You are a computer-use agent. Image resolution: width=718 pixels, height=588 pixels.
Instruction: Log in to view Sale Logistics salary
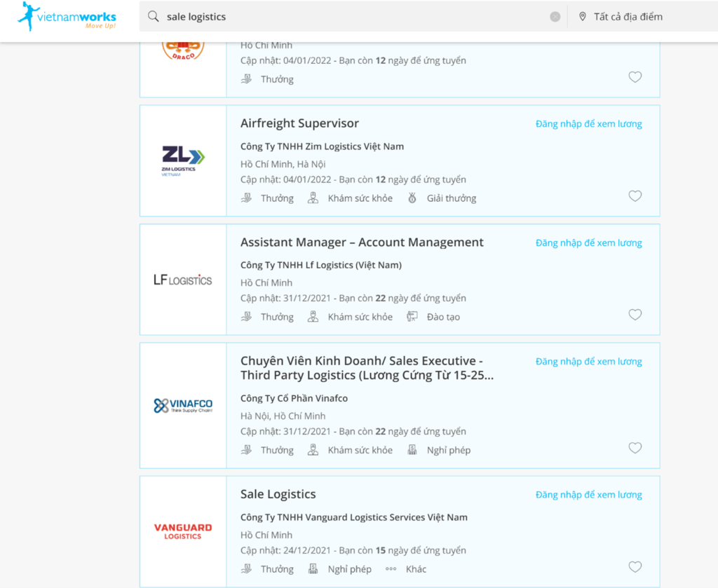point(588,494)
